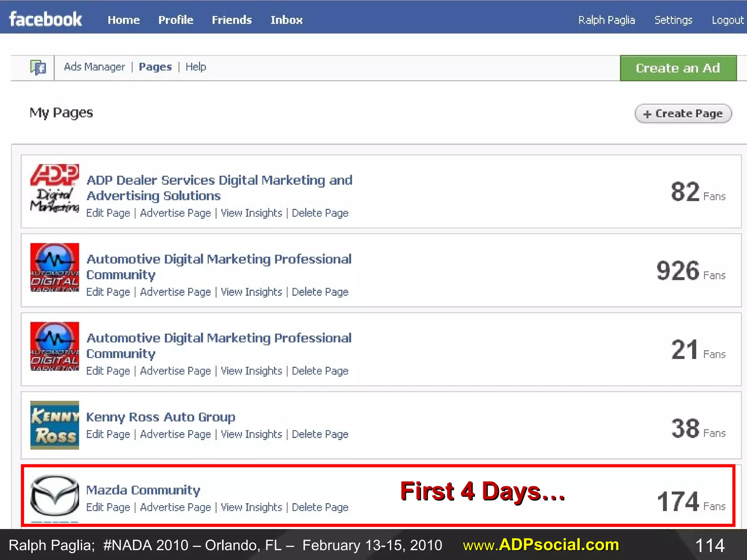Viewport: 747px width, 560px height.
Task: Open the ADP Digital Marketing page thumbnail
Action: pos(55,188)
